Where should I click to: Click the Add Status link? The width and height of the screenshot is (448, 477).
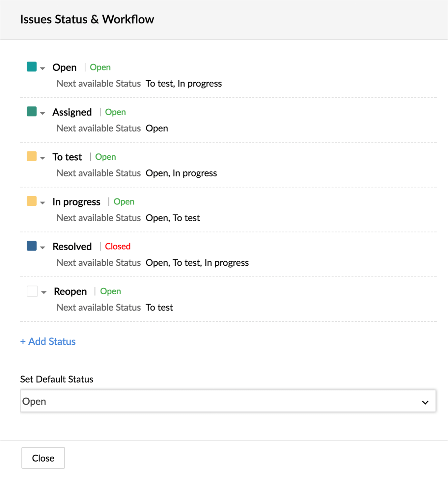[x=48, y=341]
